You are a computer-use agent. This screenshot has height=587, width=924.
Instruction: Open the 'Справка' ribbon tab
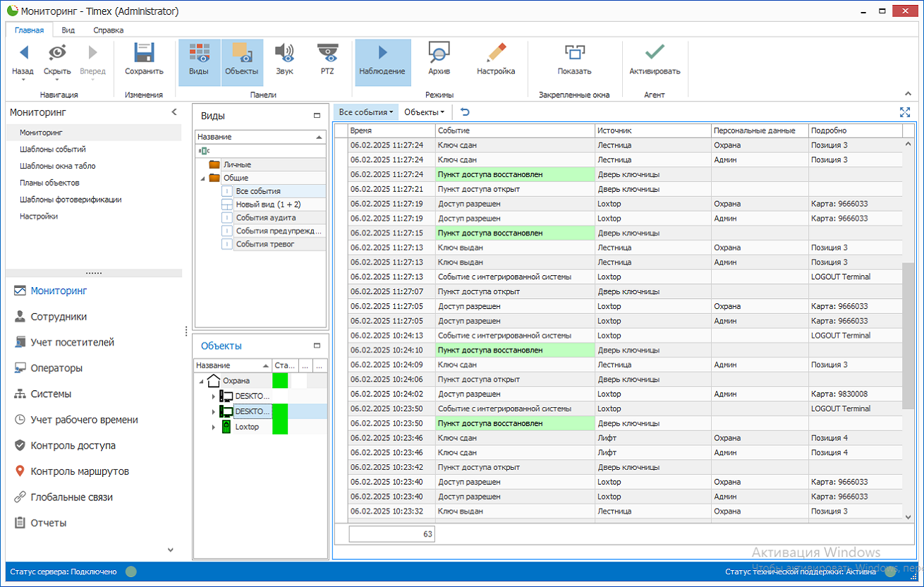pyautogui.click(x=108, y=30)
